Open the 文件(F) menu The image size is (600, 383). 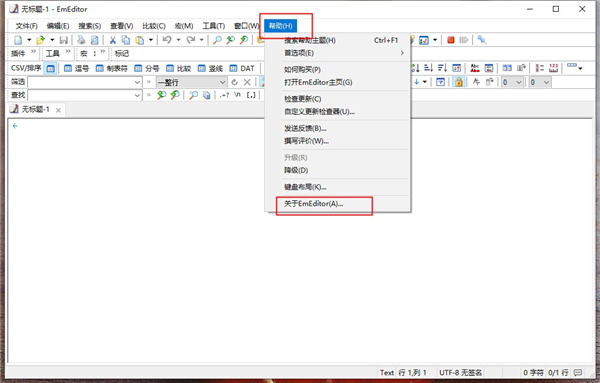tap(26, 26)
